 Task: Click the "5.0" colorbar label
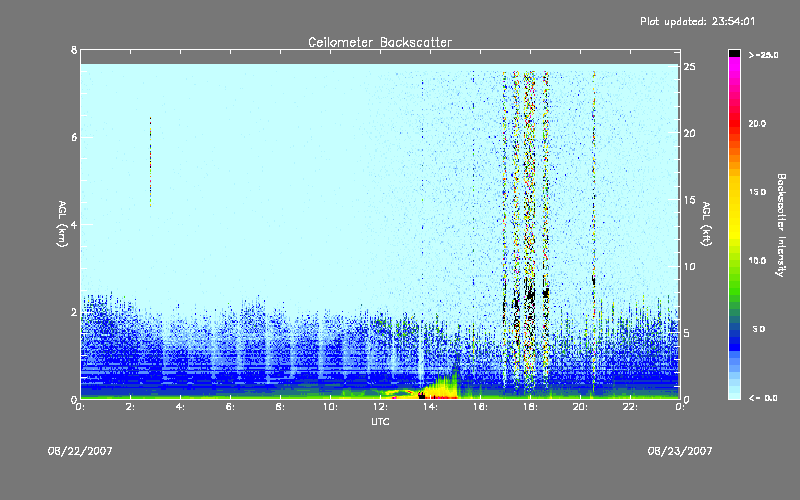point(759,329)
